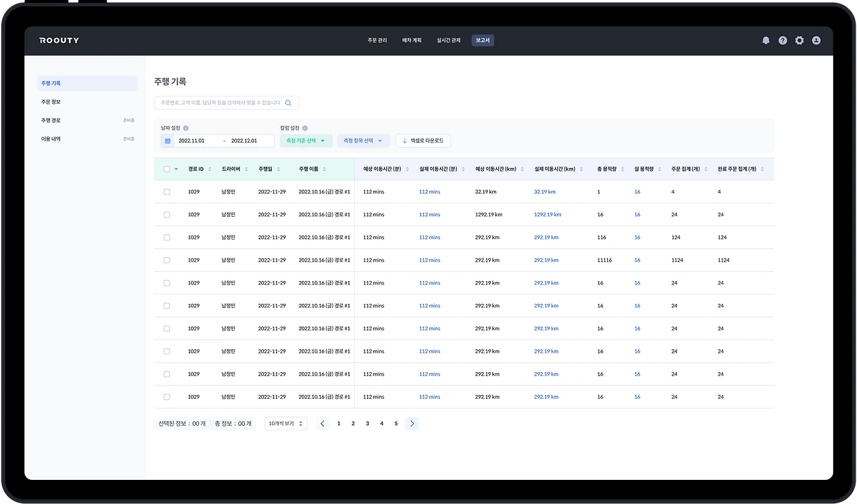Go to page 5
The image size is (857, 504).
coord(396,424)
